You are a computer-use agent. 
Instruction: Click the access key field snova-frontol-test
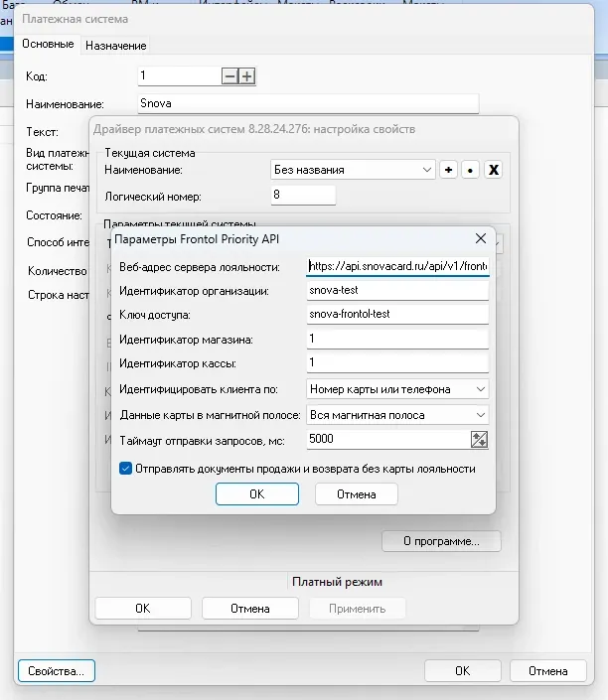coord(397,315)
